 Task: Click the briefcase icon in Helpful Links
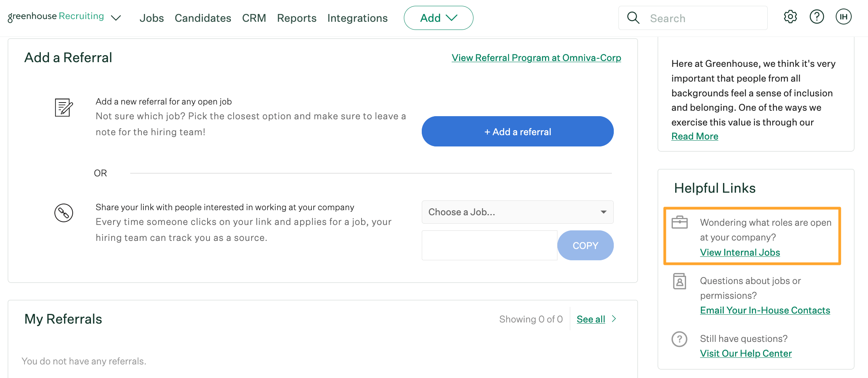pos(679,222)
